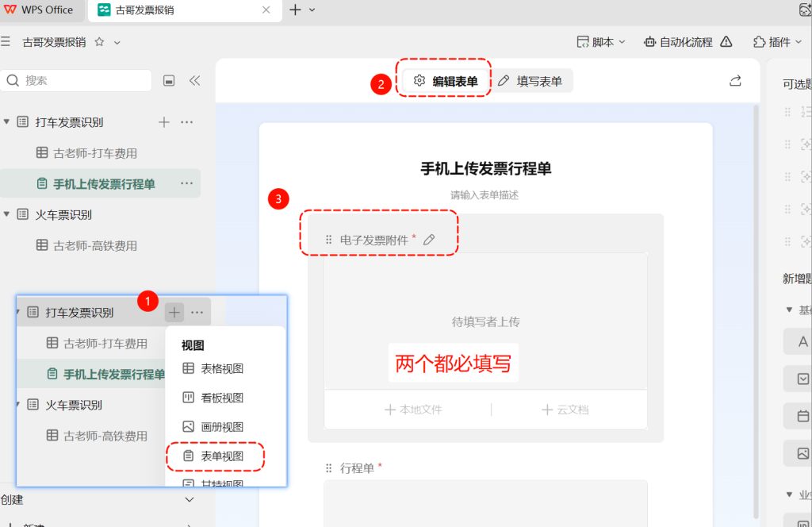Image resolution: width=812 pixels, height=527 pixels.
Task: Open the hamburger menu beside 古哥发票报销 title
Action: click(6, 42)
